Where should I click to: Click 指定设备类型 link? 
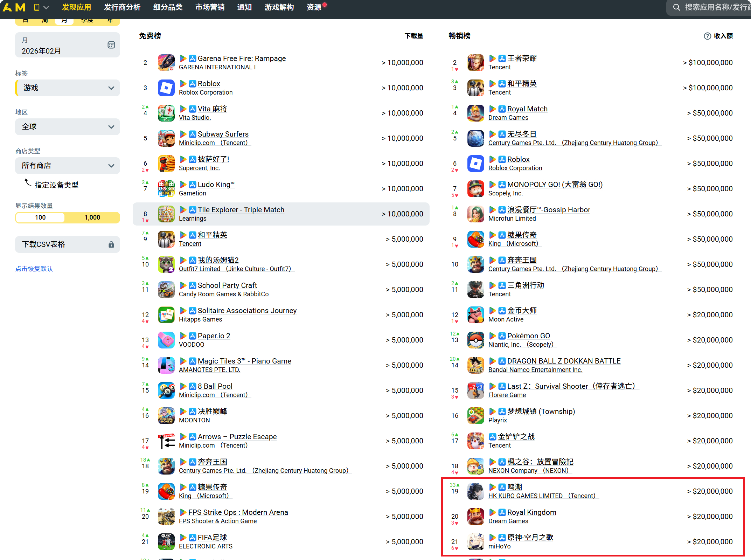pos(56,185)
